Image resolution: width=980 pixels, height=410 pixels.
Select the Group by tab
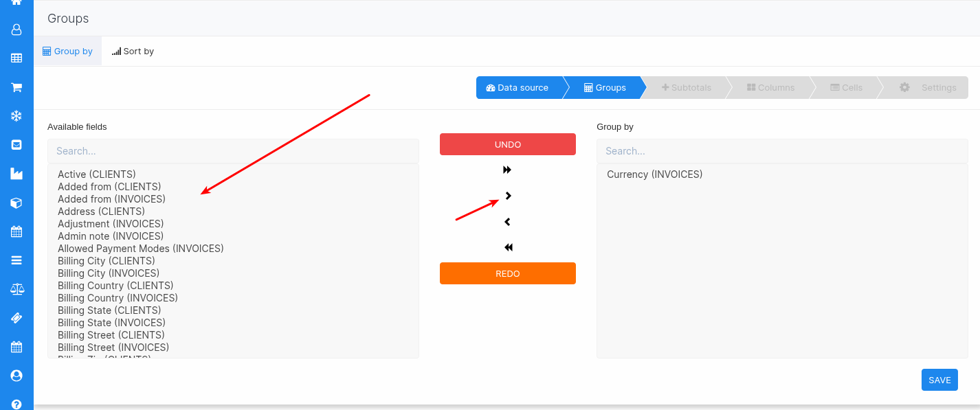tap(67, 52)
